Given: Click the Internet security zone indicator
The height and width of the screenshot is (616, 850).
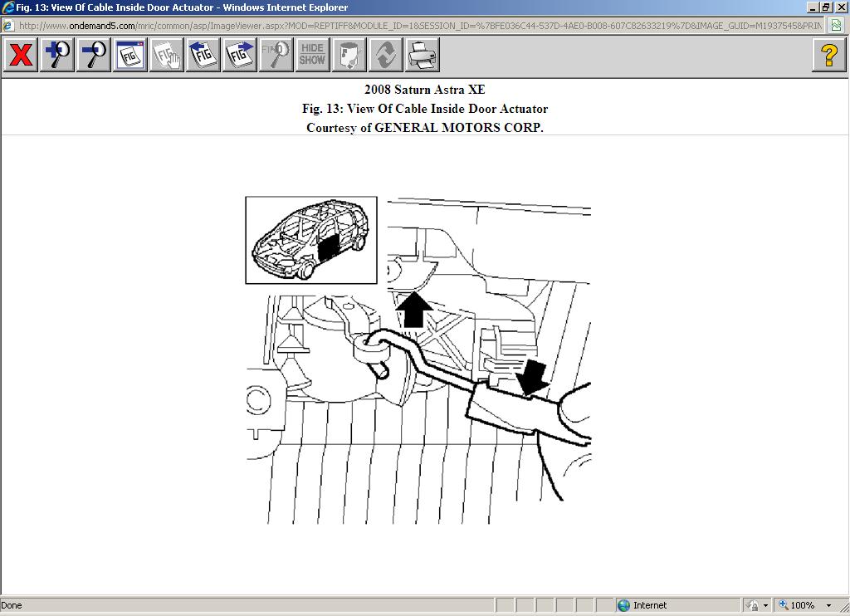Looking at the screenshot, I should pos(677,605).
